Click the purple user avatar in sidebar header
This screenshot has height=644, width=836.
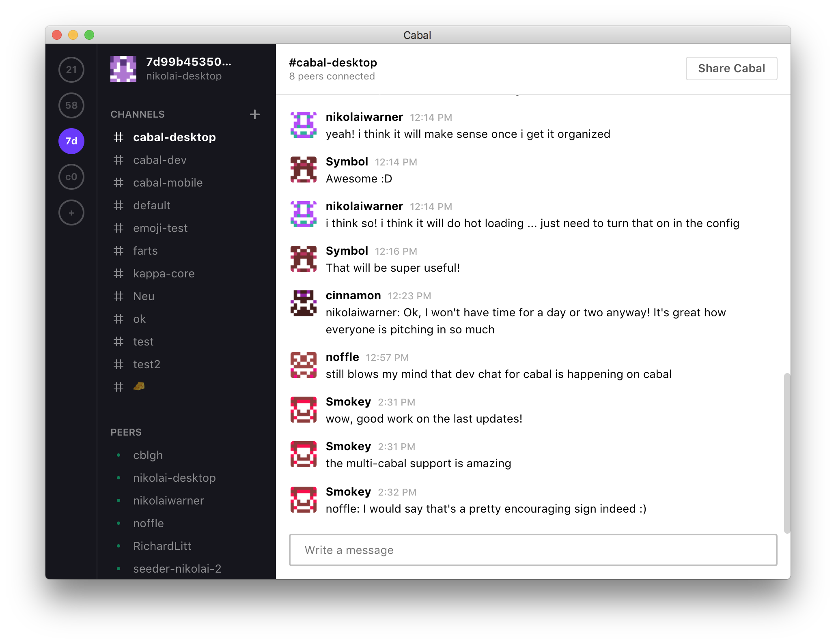pyautogui.click(x=123, y=69)
